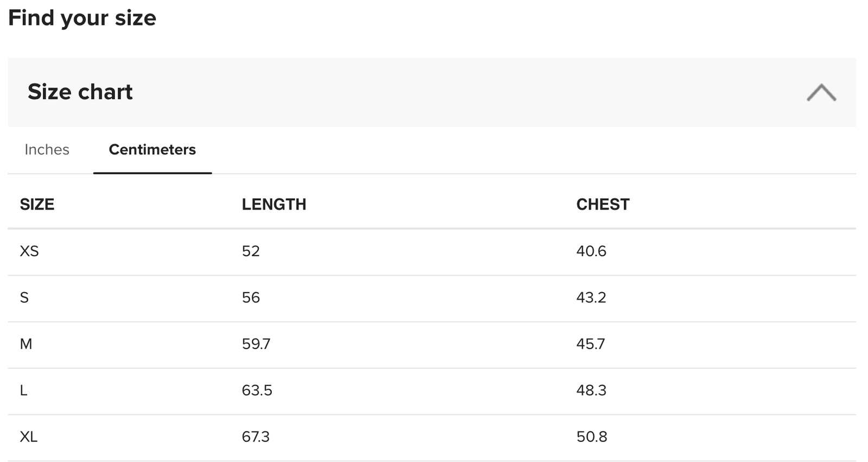Select the L size row label
The width and height of the screenshot is (868, 462).
[24, 390]
